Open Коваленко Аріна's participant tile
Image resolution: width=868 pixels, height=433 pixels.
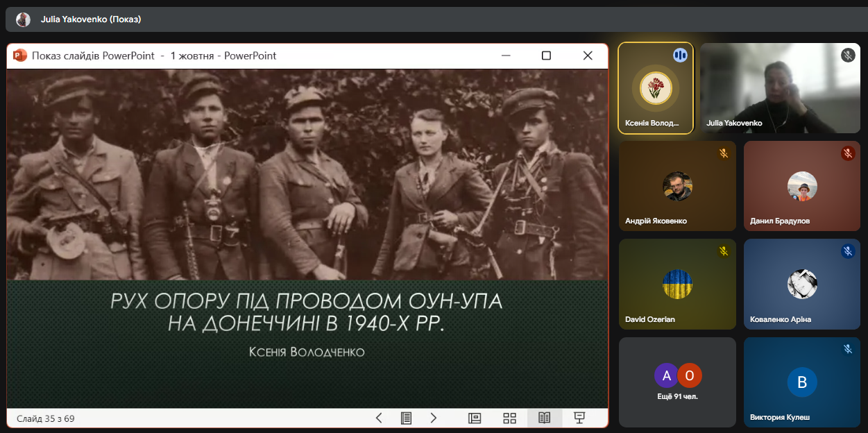pos(801,285)
